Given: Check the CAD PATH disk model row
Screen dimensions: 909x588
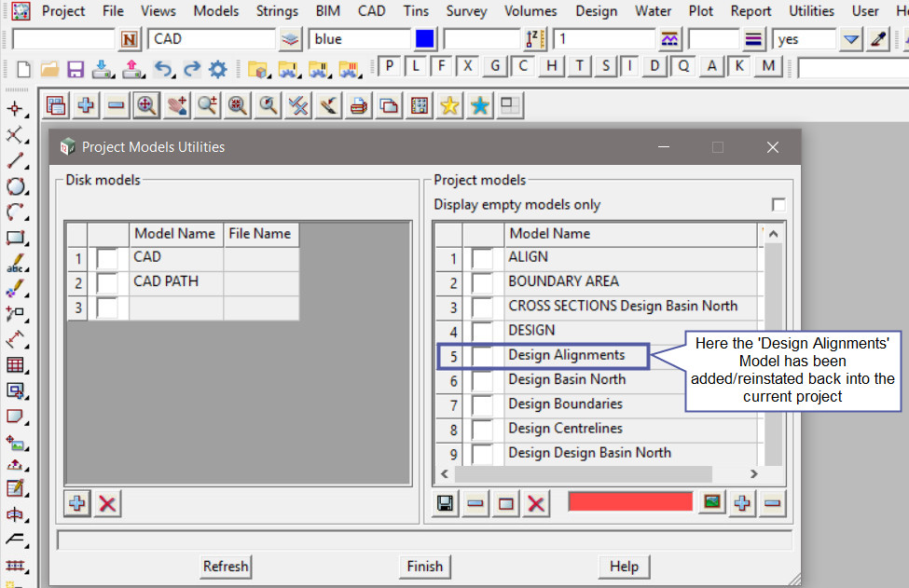Looking at the screenshot, I should tap(108, 281).
